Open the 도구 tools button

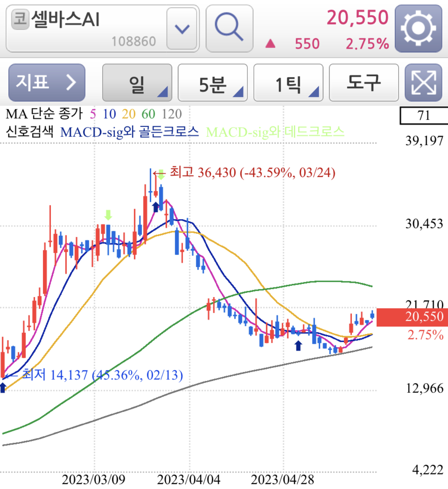[364, 82]
